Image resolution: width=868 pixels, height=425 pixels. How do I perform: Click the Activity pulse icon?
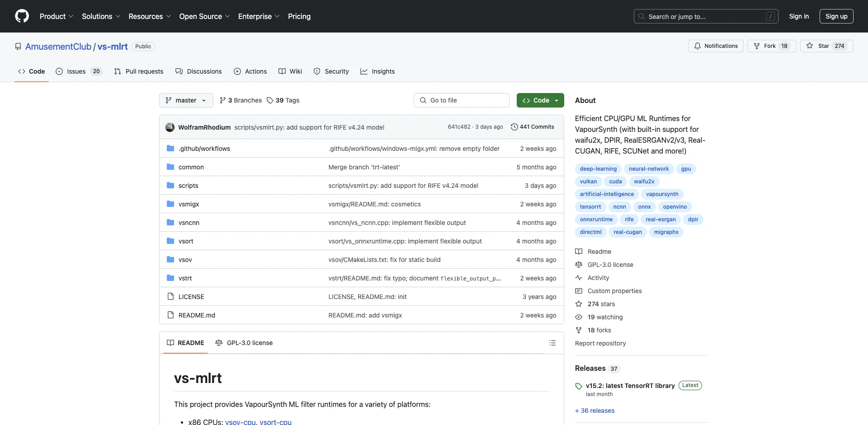(x=579, y=278)
